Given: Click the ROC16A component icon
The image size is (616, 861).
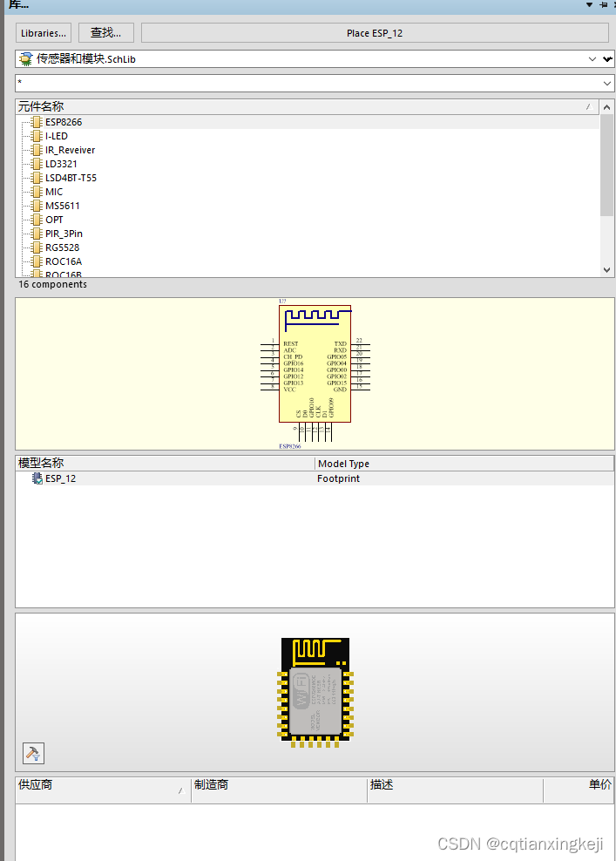Looking at the screenshot, I should pyautogui.click(x=37, y=261).
